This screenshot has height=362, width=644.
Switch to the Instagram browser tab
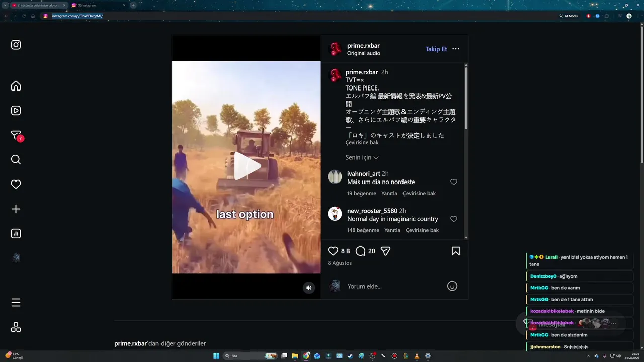tap(99, 5)
